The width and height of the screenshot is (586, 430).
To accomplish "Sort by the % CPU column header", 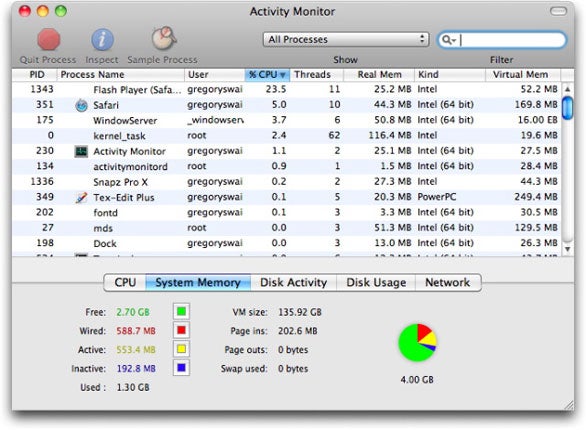I will (267, 75).
